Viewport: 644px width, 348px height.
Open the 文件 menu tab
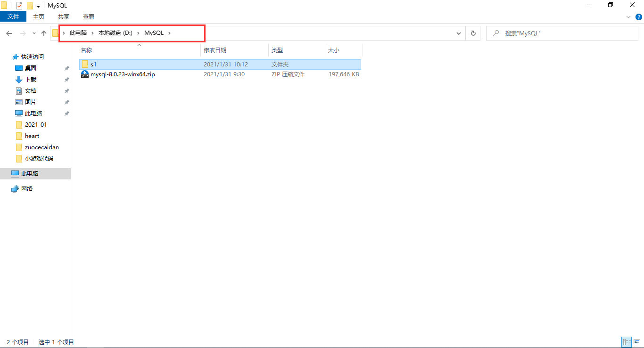click(x=13, y=16)
